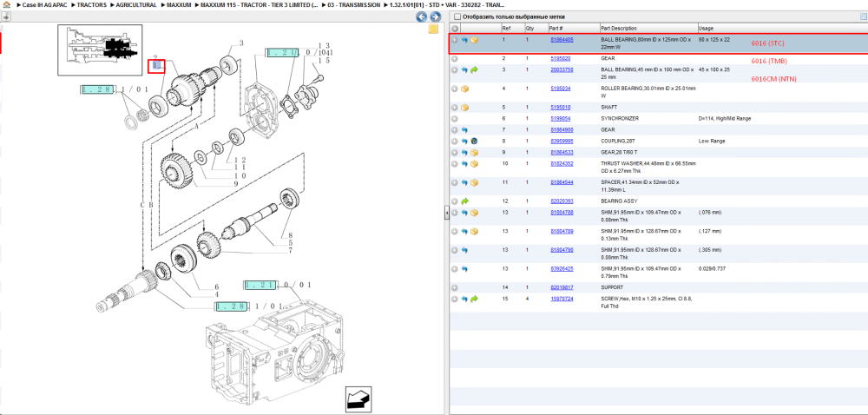Click the 'D=114, High/Mid Range' usage cell

(725, 119)
